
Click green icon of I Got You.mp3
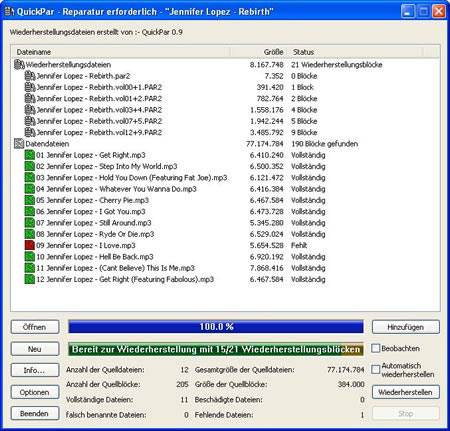(30, 212)
